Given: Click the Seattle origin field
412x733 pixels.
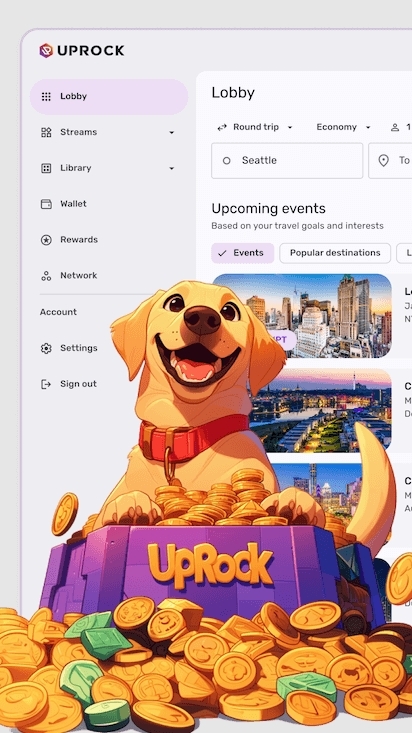Looking at the screenshot, I should point(287,161).
